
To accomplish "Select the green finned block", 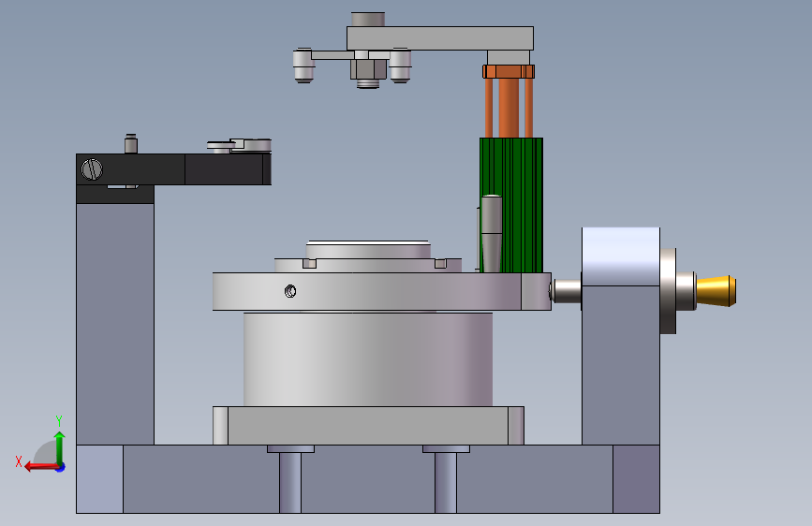I will (x=511, y=205).
